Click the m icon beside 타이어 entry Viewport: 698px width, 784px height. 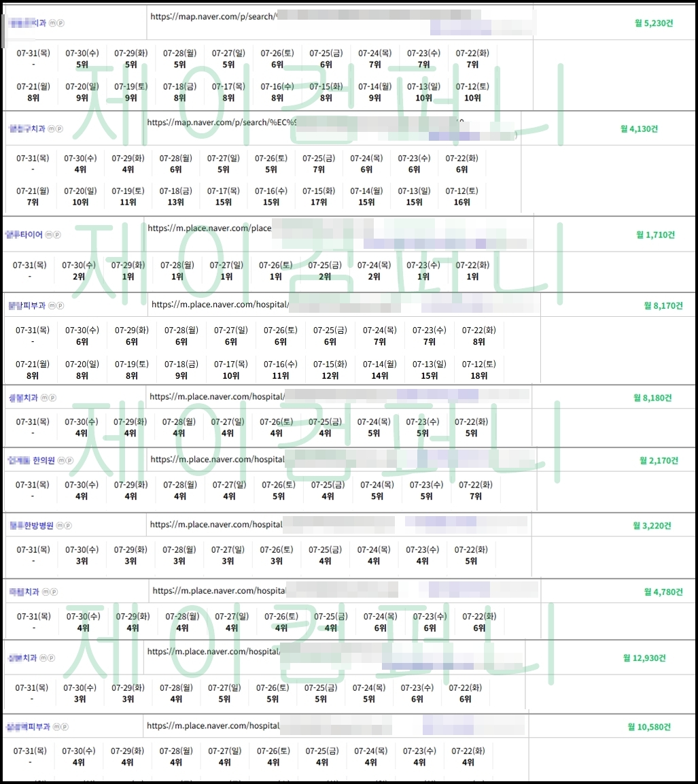pos(49,235)
